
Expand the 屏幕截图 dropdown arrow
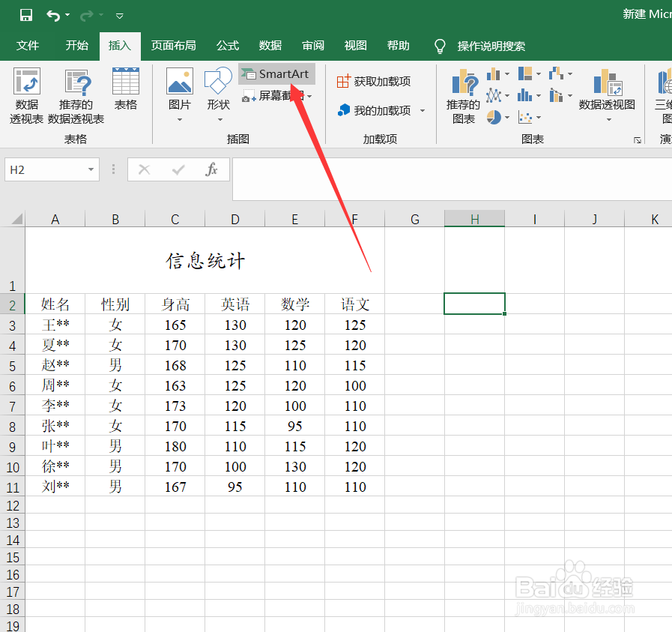tap(309, 96)
